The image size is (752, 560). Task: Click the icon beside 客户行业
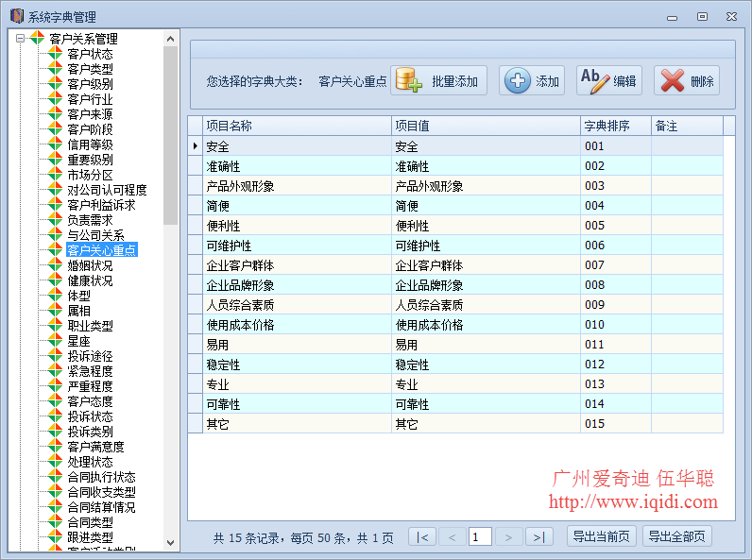click(55, 99)
